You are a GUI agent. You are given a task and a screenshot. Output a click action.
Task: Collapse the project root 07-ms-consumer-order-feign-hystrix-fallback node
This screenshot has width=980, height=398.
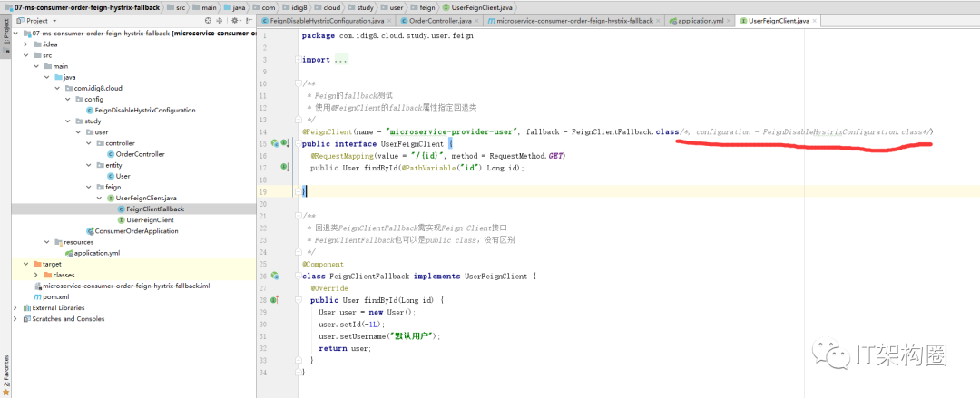(x=16, y=34)
